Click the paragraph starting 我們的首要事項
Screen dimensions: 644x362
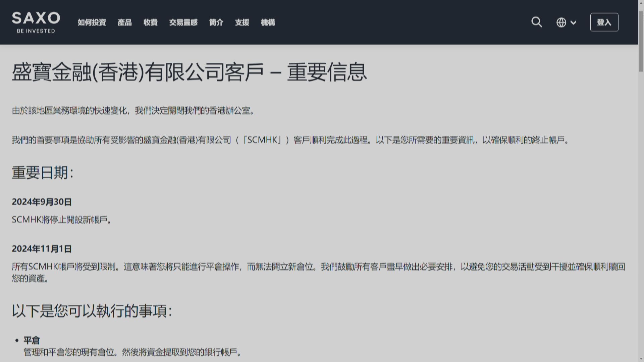(x=291, y=140)
